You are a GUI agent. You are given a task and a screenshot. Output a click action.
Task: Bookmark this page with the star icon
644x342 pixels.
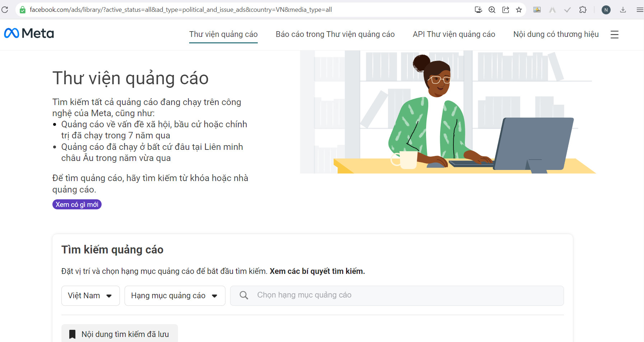(x=519, y=10)
